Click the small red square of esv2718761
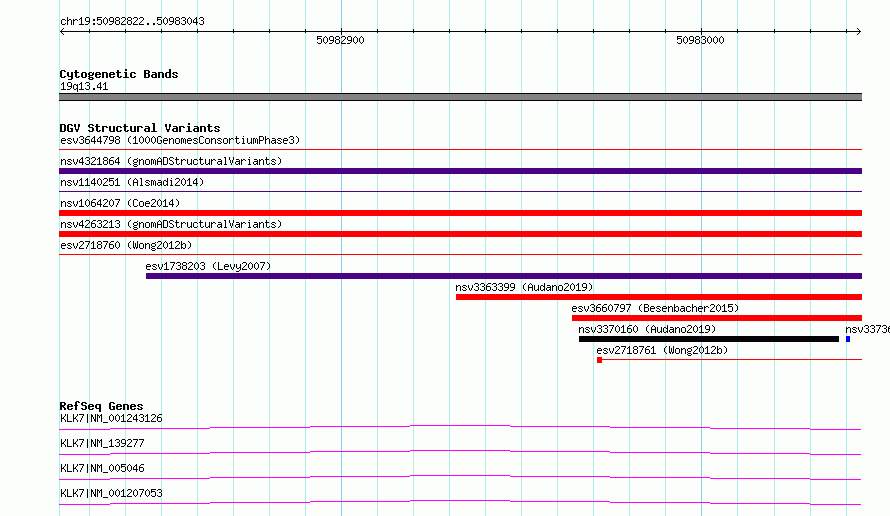Screen dimensions: 890x516 coord(599,360)
